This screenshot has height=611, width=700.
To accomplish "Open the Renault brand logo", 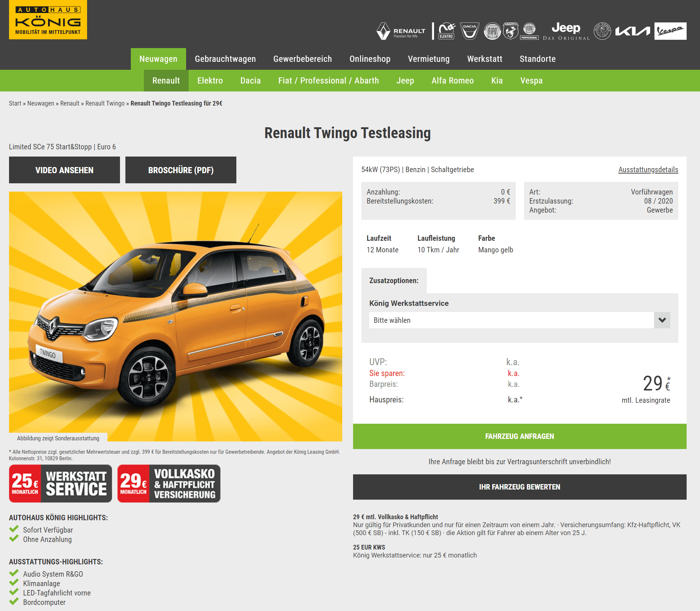I will coord(401,31).
